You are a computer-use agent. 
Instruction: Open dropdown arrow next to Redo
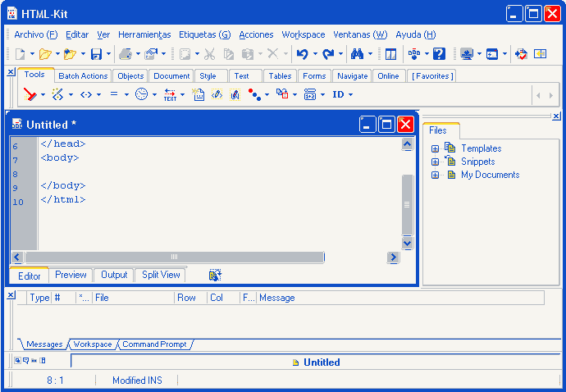point(340,54)
